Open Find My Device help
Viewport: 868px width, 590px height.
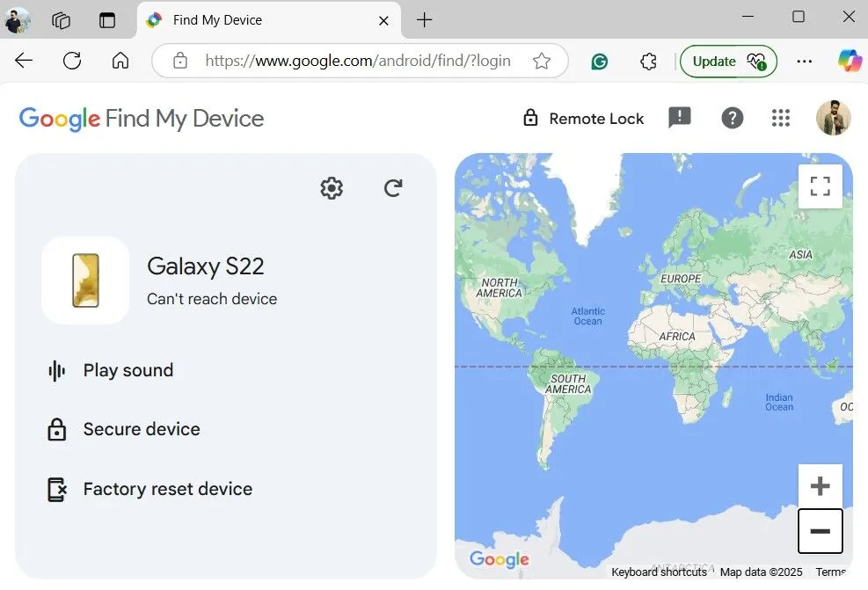point(733,118)
